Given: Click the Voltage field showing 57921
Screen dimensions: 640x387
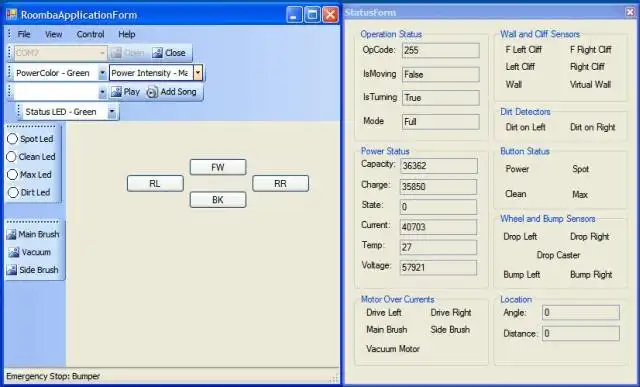Looking at the screenshot, I should 438,268.
